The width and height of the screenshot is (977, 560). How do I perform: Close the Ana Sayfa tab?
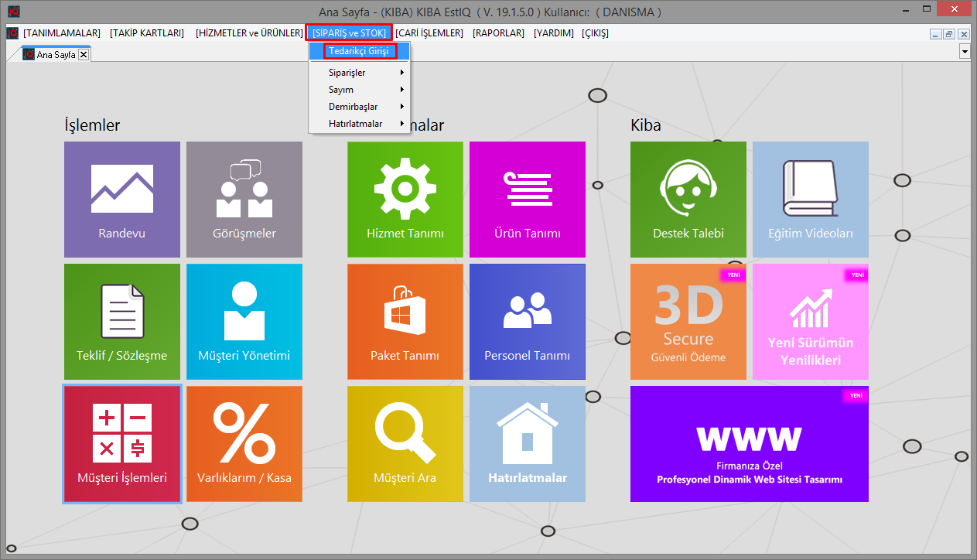point(84,54)
